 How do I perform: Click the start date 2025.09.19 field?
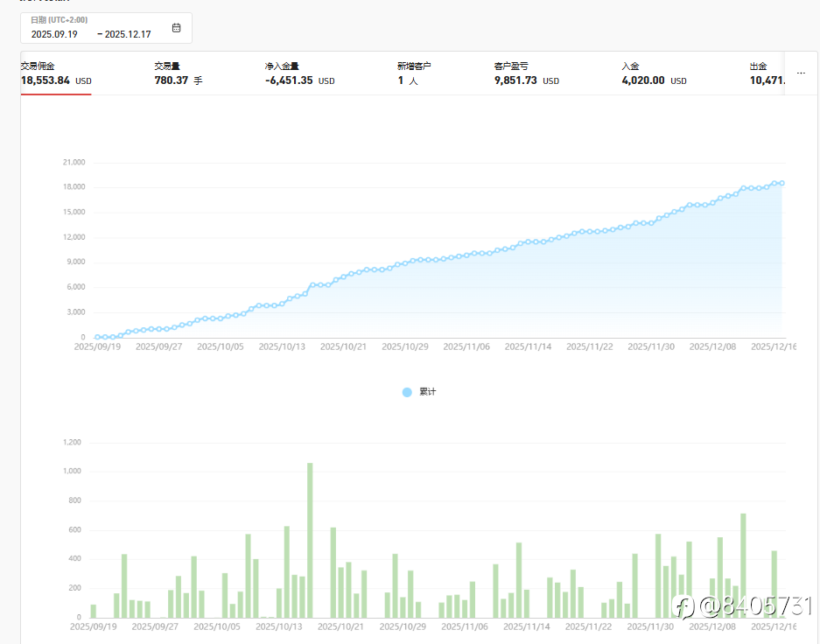(x=54, y=34)
